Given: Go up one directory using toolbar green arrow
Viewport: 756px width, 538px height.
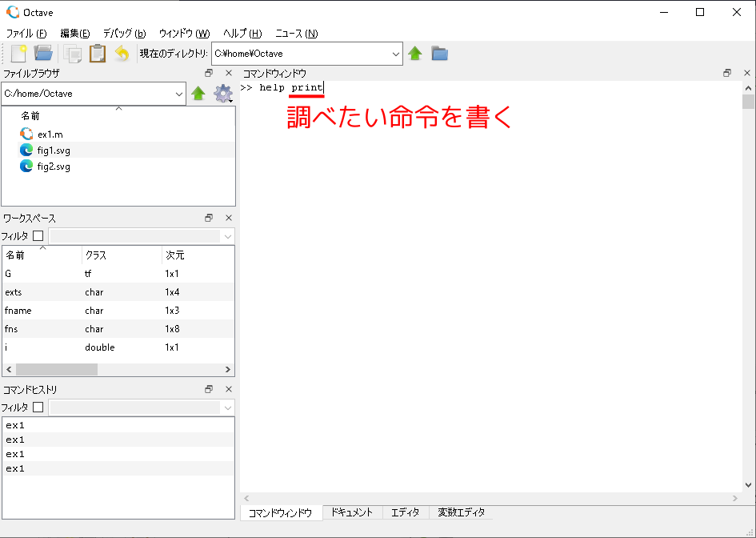Looking at the screenshot, I should [x=415, y=54].
